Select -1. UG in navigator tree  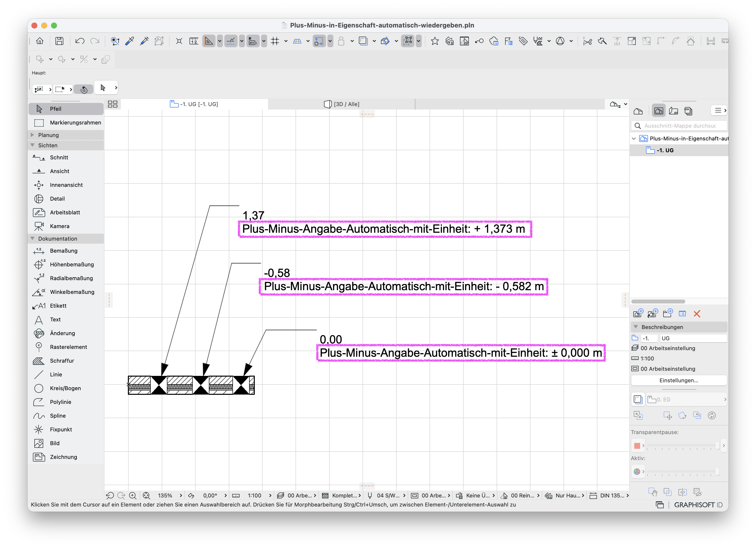coord(679,150)
